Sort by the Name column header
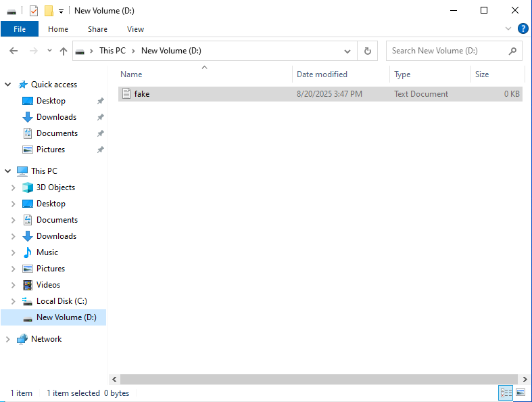 click(204, 74)
